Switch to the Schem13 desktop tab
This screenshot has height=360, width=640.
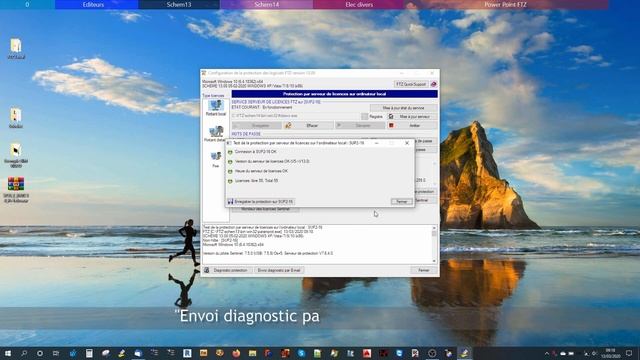179,4
